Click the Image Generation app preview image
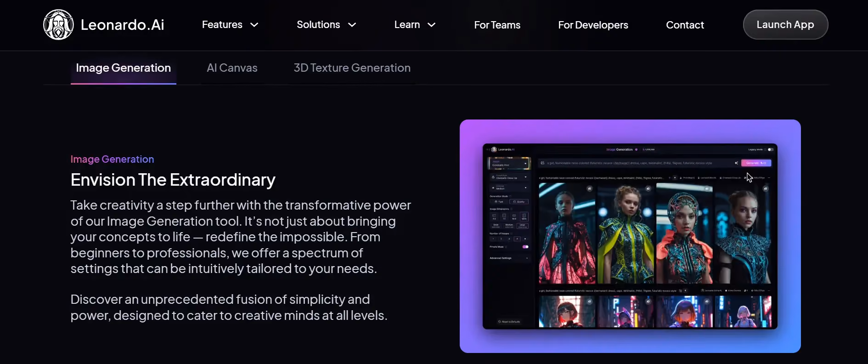The image size is (868, 364). pyautogui.click(x=630, y=236)
